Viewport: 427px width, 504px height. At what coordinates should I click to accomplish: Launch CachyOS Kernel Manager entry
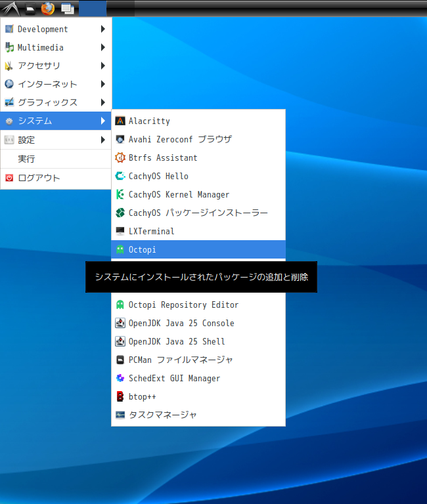198,194
